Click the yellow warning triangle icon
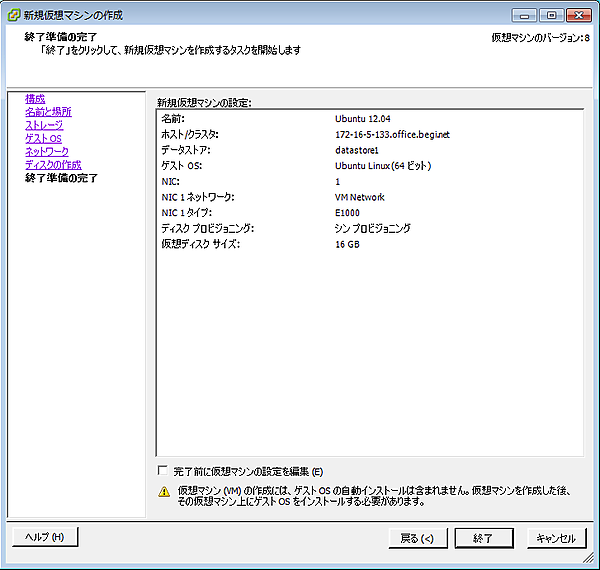The width and height of the screenshot is (600, 570). click(164, 492)
